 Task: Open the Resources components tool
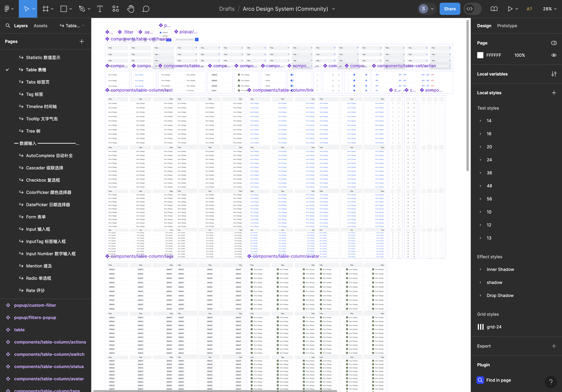pyautogui.click(x=115, y=9)
